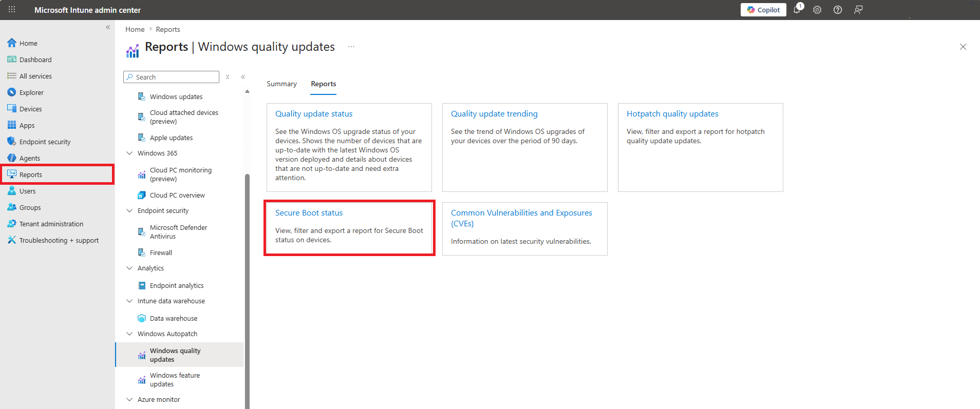Click the help question mark icon

tap(838, 10)
